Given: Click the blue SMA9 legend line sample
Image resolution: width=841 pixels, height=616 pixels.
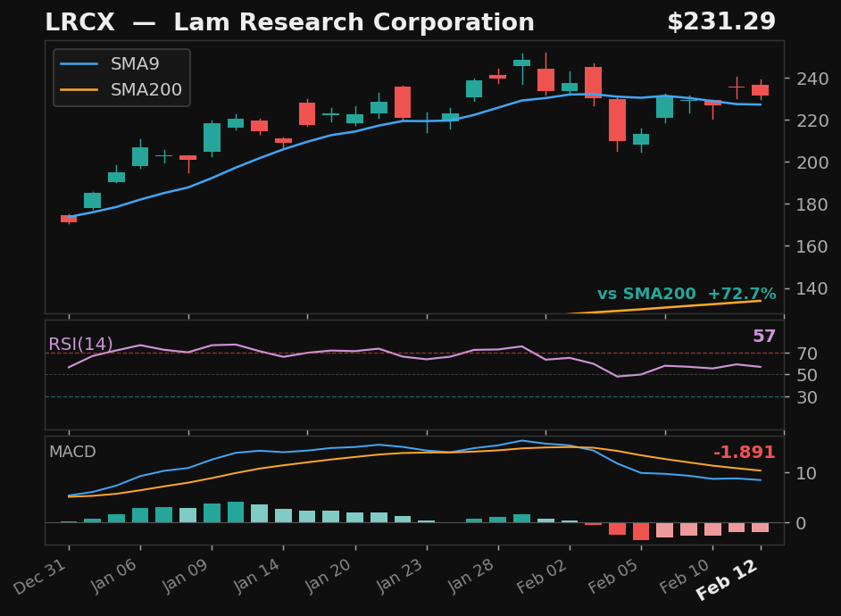Looking at the screenshot, I should coord(79,63).
